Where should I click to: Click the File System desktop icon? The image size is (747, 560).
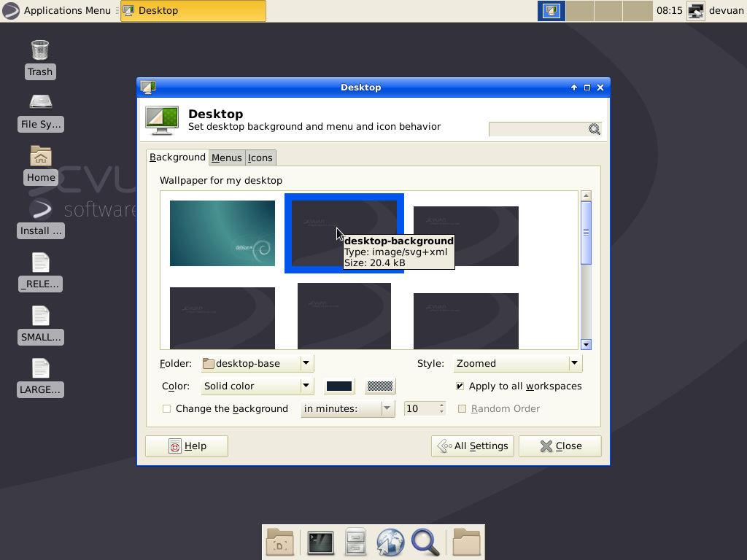(x=40, y=103)
